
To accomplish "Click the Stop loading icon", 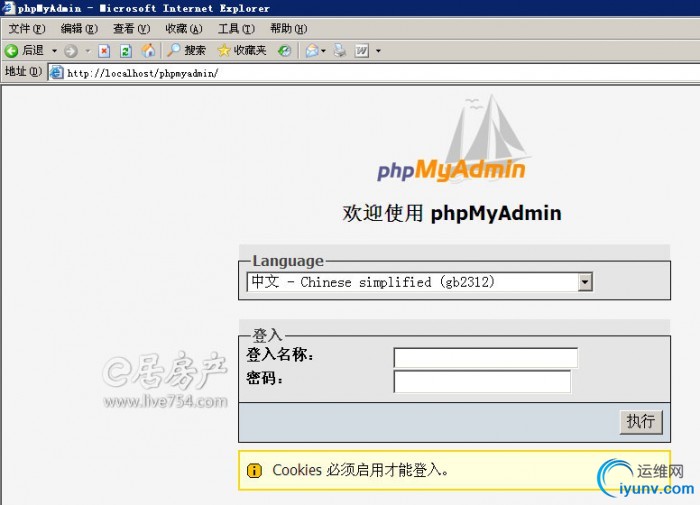I will tap(104, 51).
